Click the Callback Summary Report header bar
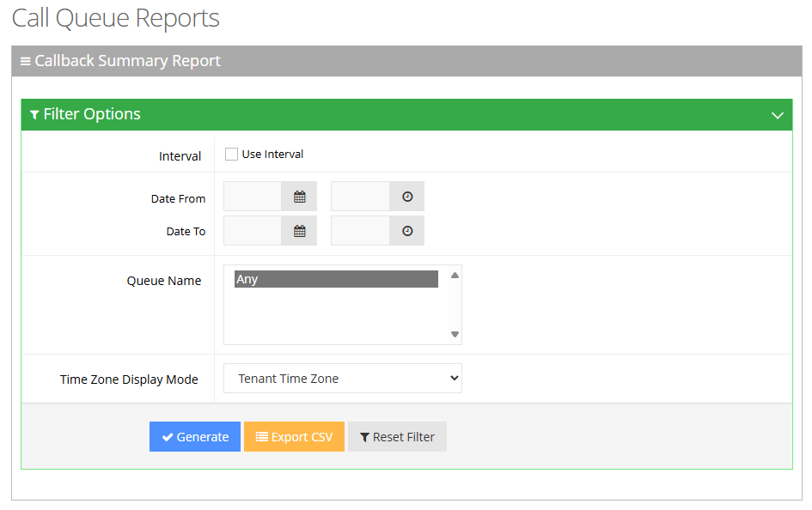This screenshot has width=812, height=510. [x=406, y=61]
